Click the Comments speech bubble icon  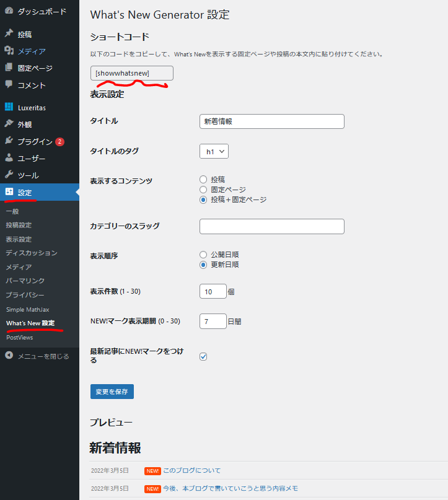click(9, 85)
